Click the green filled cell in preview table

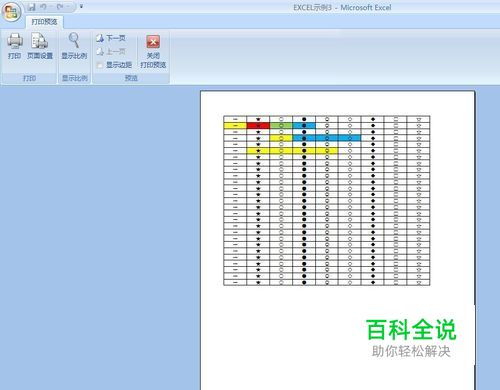(x=281, y=125)
